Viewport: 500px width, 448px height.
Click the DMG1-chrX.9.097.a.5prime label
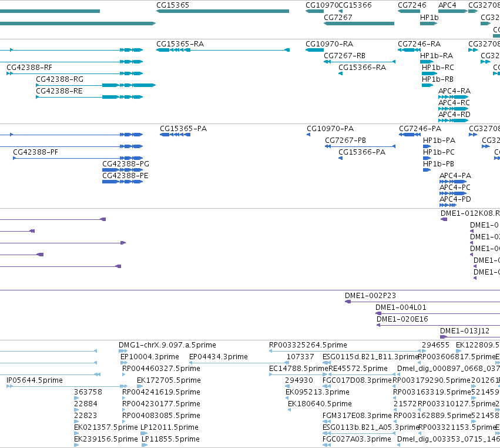(167, 345)
